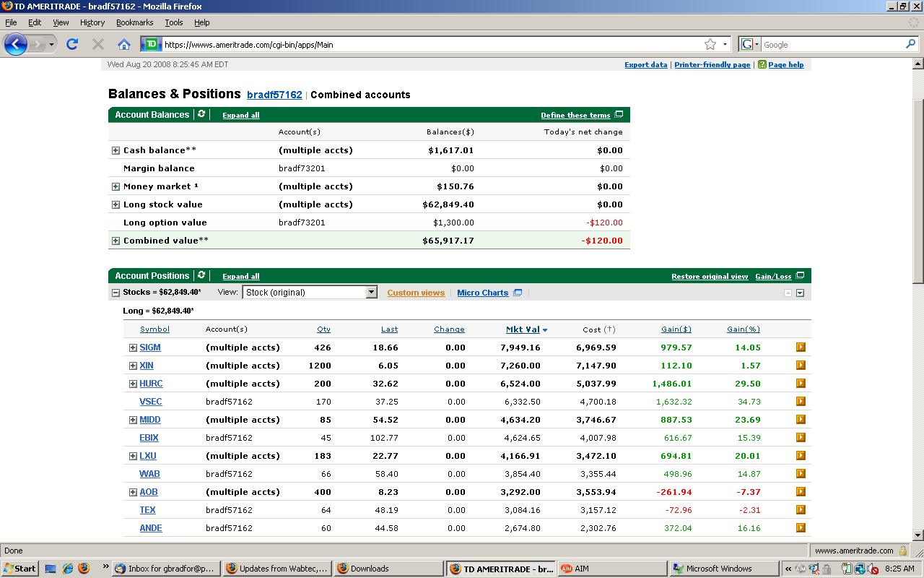Click the Export data link
This screenshot has height=578, width=924.
pyautogui.click(x=645, y=65)
